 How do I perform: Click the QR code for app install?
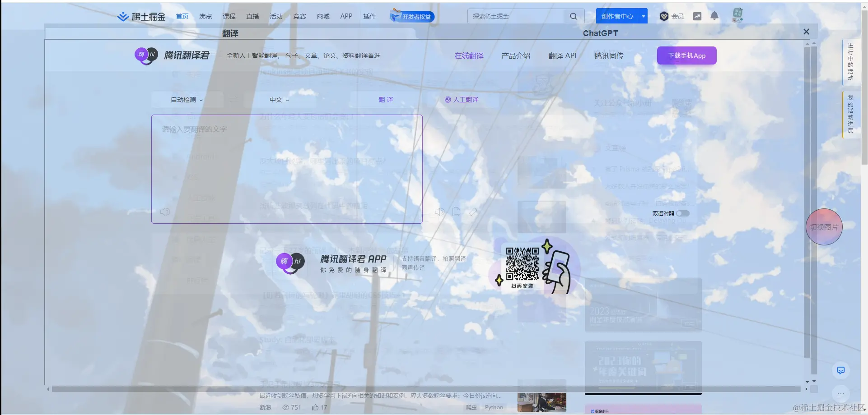pyautogui.click(x=523, y=264)
